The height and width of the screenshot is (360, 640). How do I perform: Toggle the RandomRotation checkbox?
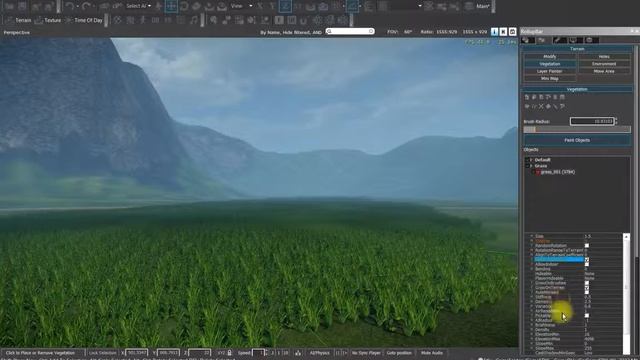tap(587, 246)
